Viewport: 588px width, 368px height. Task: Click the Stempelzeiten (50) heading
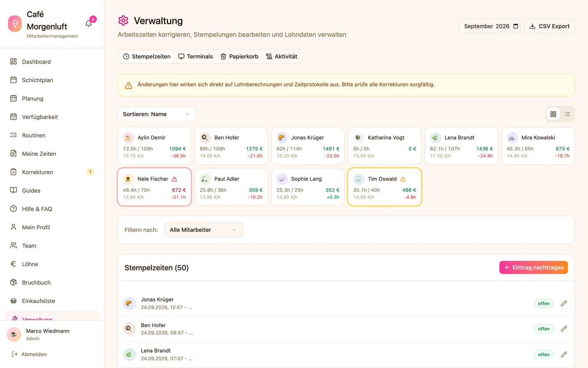click(x=157, y=268)
